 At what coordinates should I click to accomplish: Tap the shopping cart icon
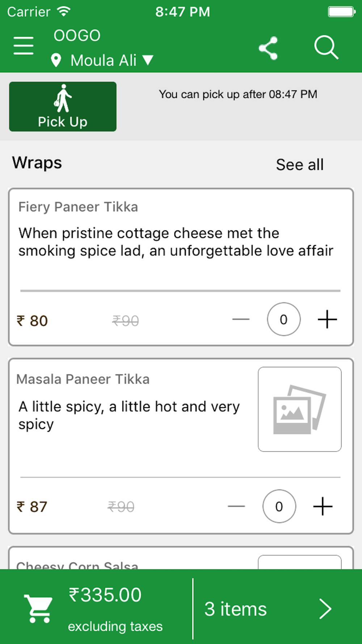coord(38,609)
